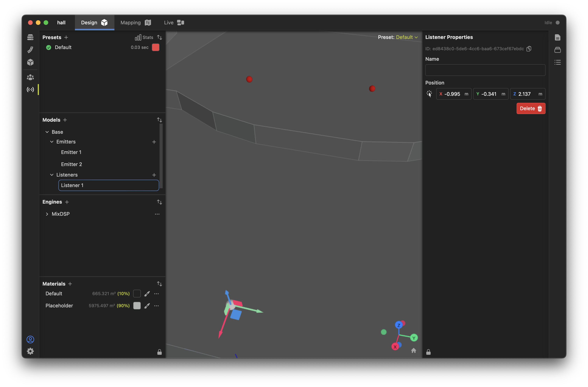Collapse the Emitters tree group
The height and width of the screenshot is (387, 588).
pyautogui.click(x=52, y=142)
